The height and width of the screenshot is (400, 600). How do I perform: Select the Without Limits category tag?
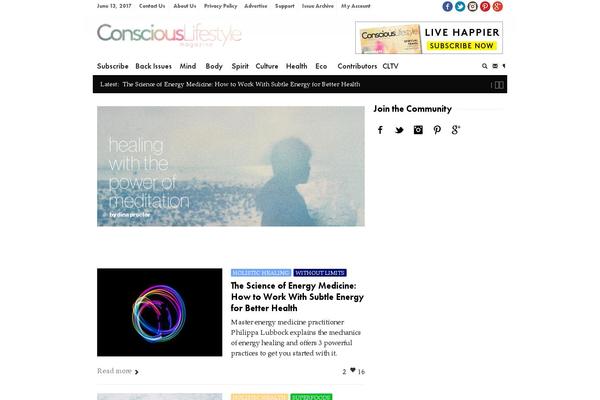click(x=320, y=273)
